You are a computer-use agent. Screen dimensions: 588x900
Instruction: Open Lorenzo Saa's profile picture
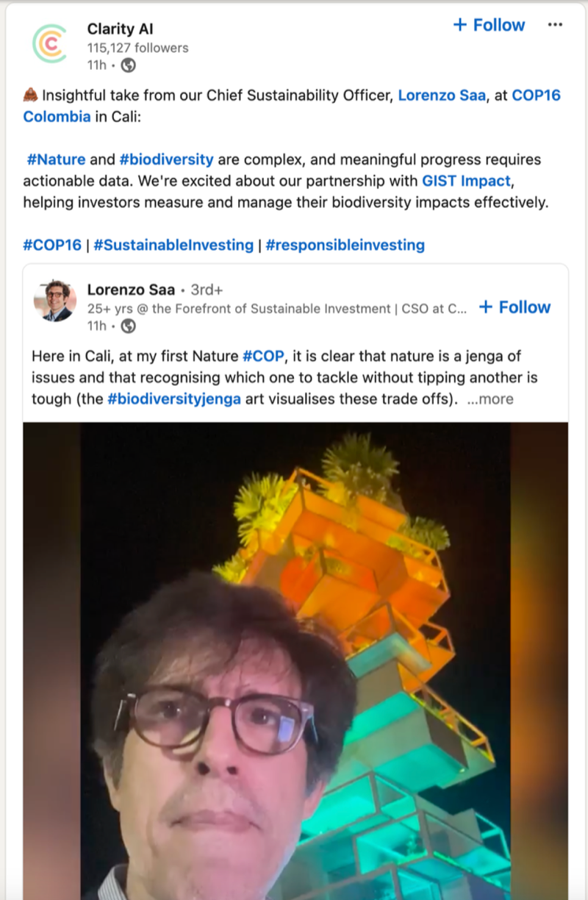tap(55, 301)
